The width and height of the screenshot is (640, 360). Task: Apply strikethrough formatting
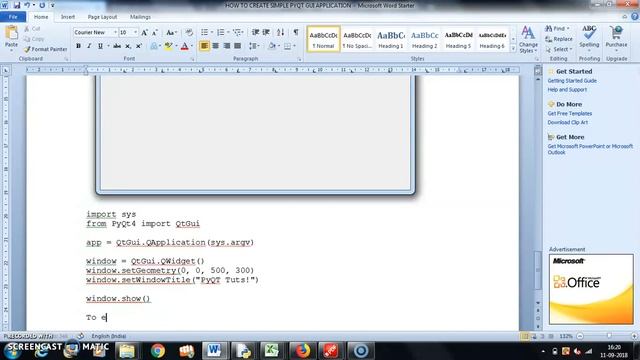pyautogui.click(x=117, y=46)
